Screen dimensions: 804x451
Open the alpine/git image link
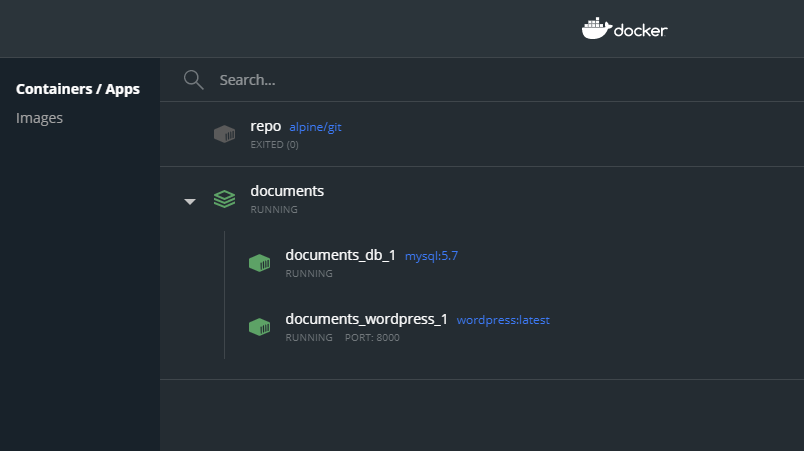(x=315, y=127)
